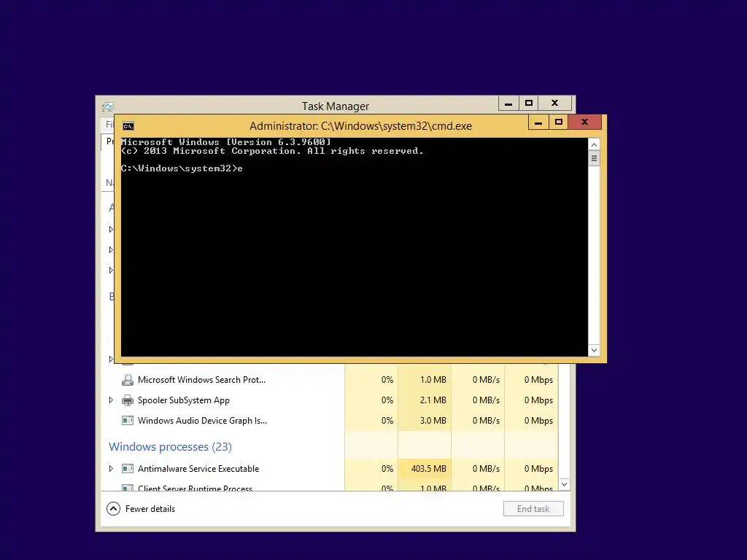The width and height of the screenshot is (747, 560).
Task: Click the Microsoft Windows version line in cmd
Action: [x=226, y=142]
